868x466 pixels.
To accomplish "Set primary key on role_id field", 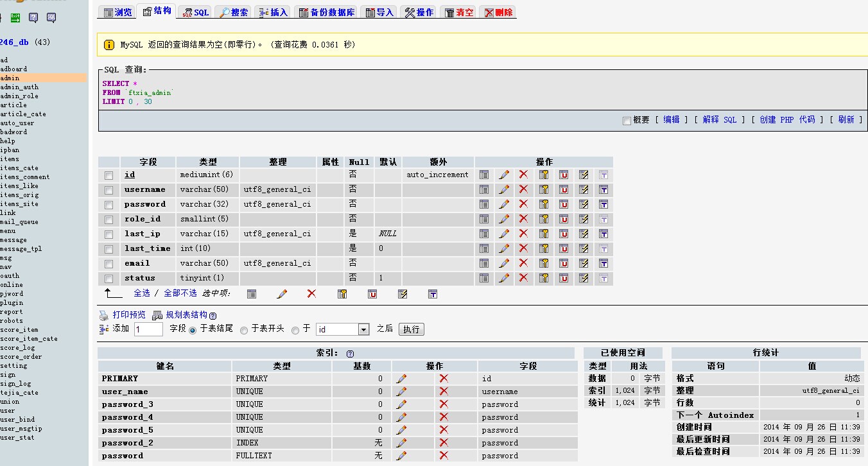I will 544,219.
